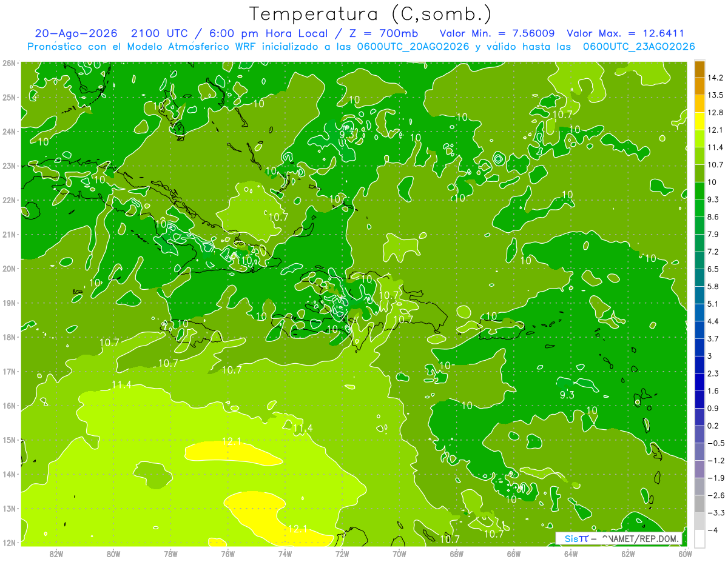Click the '14.2' value on the color legend
The height and width of the screenshot is (562, 728).
click(716, 78)
